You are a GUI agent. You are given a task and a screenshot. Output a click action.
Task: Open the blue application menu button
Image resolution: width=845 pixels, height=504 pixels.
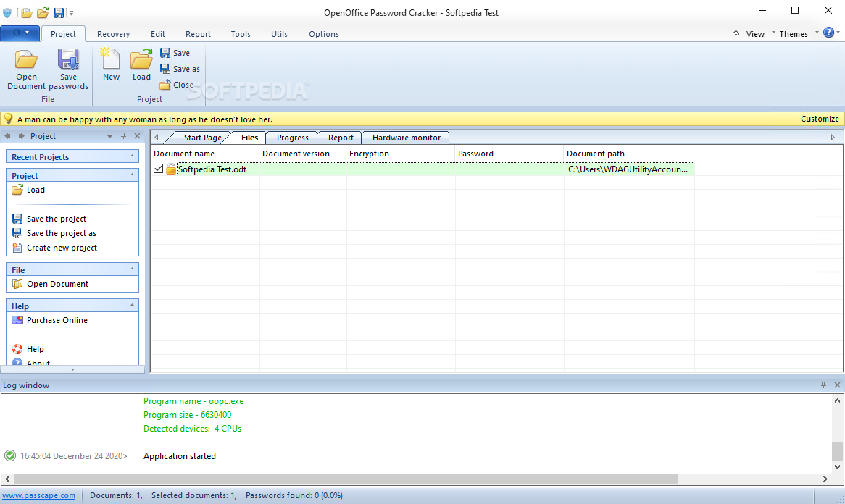[x=20, y=33]
